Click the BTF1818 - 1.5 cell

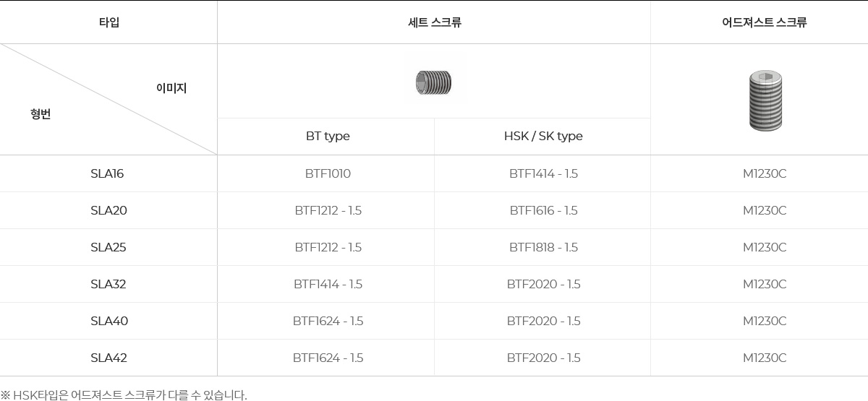coord(543,248)
